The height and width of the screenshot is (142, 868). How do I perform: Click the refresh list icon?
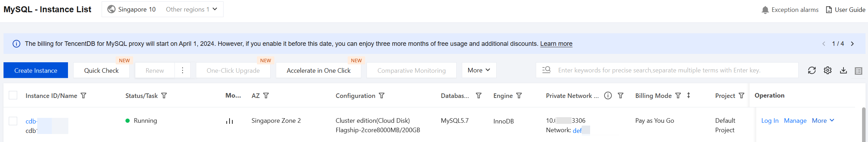812,70
